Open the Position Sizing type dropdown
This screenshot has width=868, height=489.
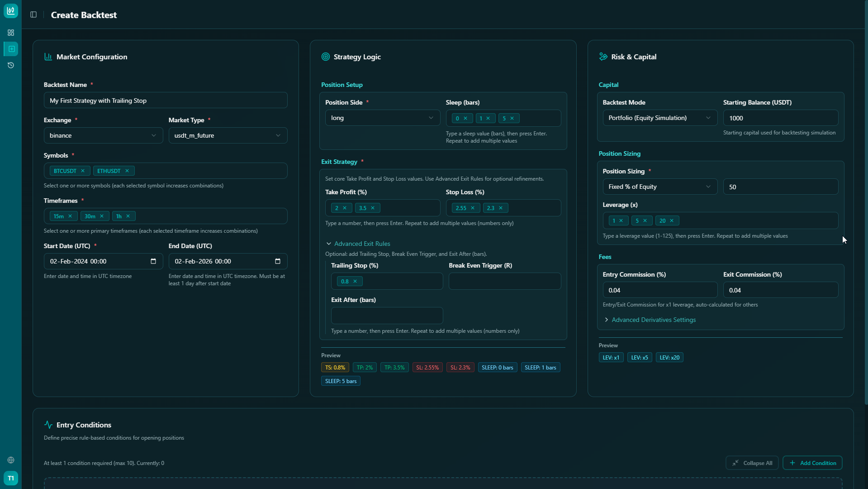(660, 187)
